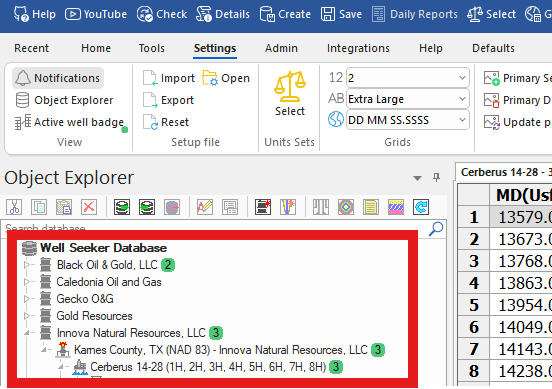This screenshot has height=389, width=552.
Task: Click the first Primary button in the ribbon
Action: coord(518,78)
